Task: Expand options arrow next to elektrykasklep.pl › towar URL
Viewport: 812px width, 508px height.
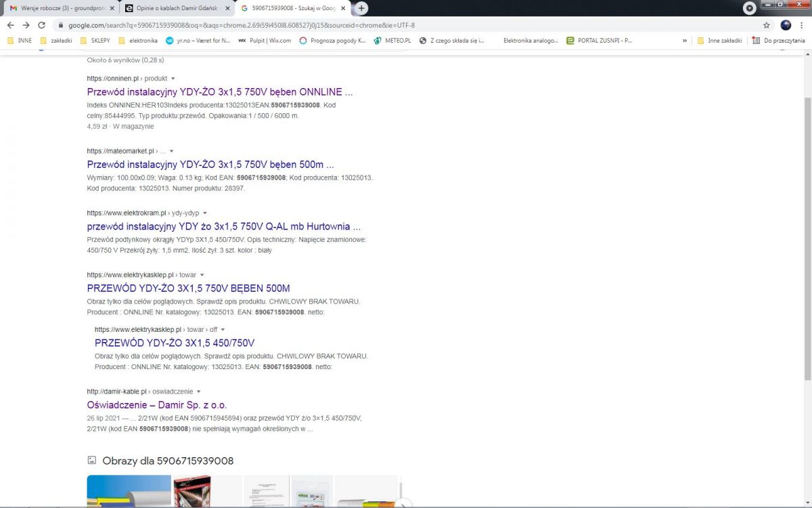Action: click(202, 275)
